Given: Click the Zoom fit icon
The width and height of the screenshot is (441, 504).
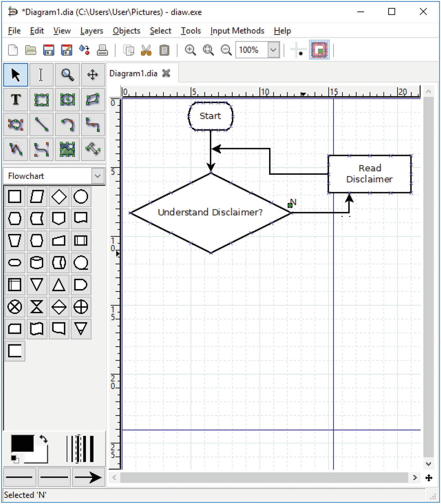Looking at the screenshot, I should pos(208,50).
